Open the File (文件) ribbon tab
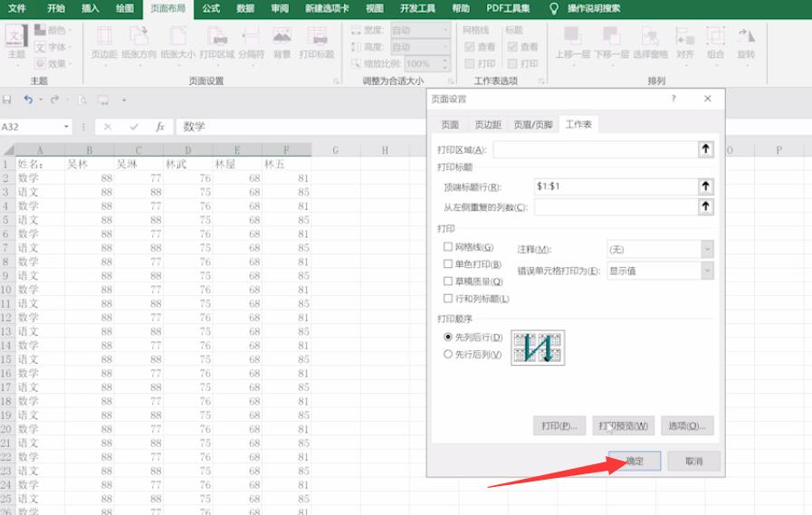Viewport: 812px width, 515px height. [x=17, y=8]
